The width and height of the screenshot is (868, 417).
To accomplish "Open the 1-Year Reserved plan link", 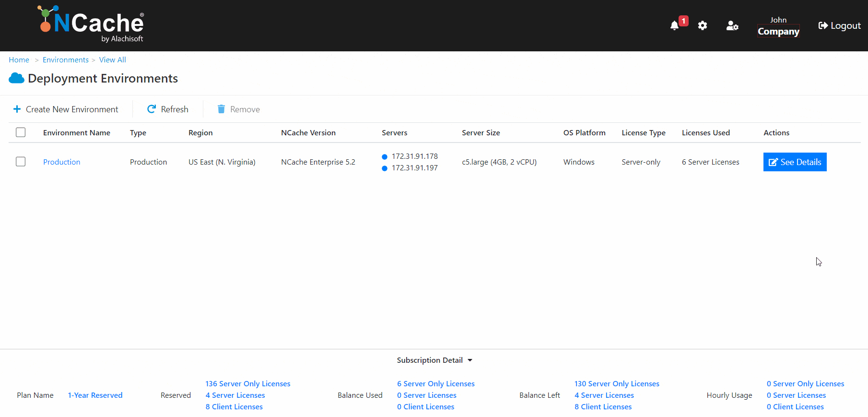I will pyautogui.click(x=95, y=395).
